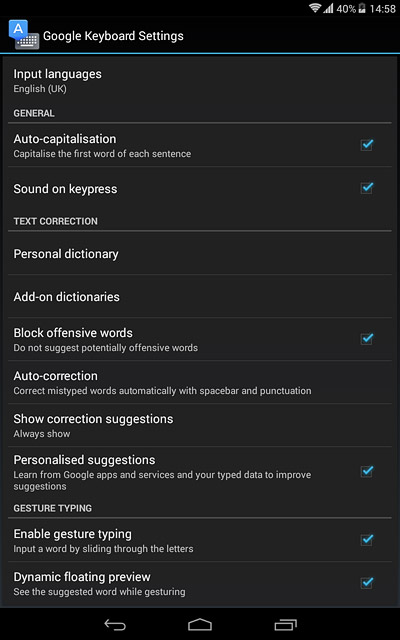Disable the Sound on keypress checkbox

367,188
